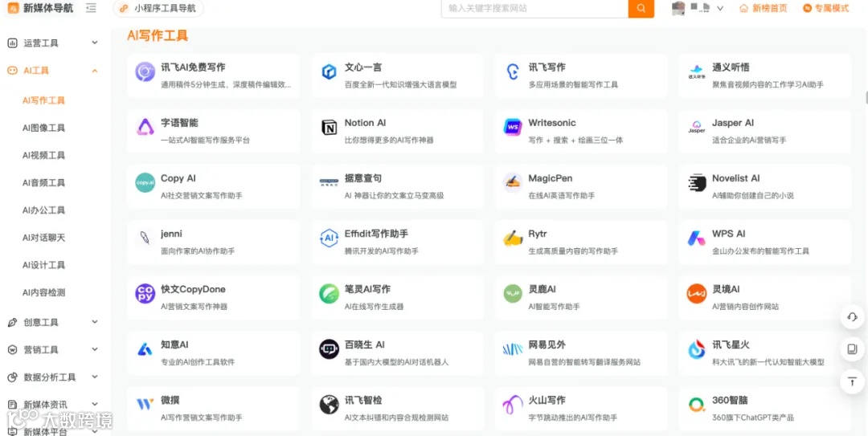Click the tablet icon floating button
Viewport: 868px width, 436px height.
pos(853,349)
